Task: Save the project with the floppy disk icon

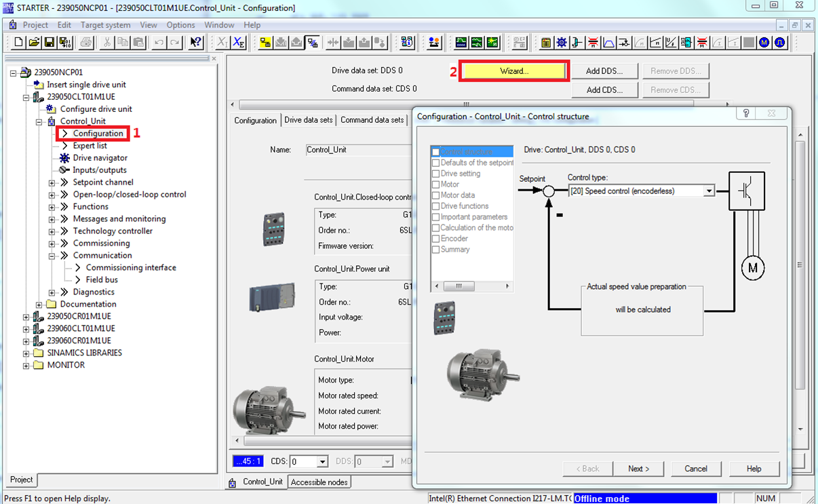Action: 50,43
